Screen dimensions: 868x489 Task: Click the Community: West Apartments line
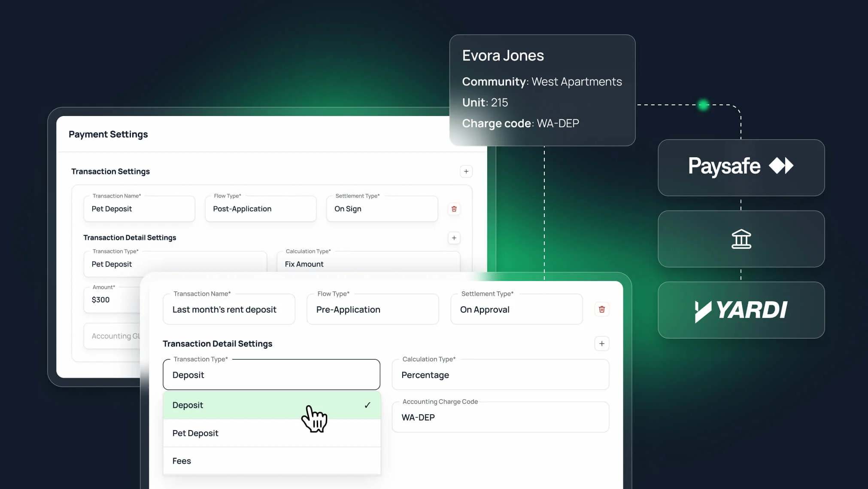pos(542,82)
